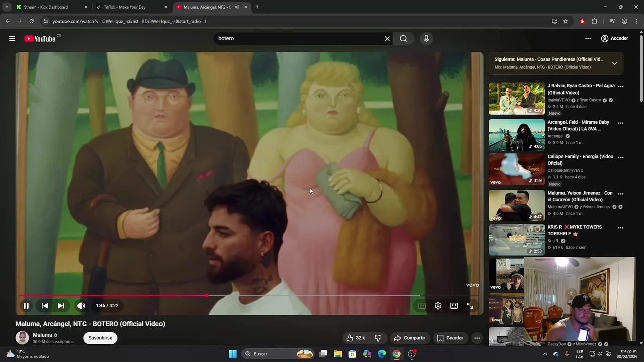Open Microsoft Edge from the taskbar
644x362 pixels.
382,354
